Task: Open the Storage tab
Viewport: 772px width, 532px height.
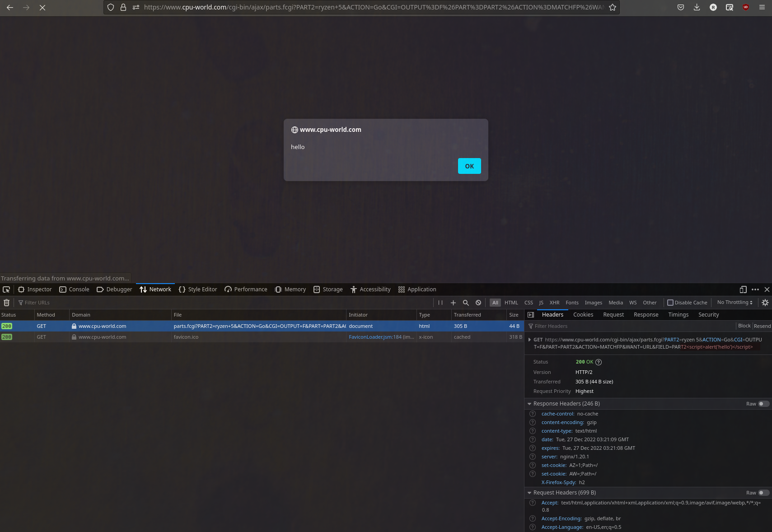Action: tap(328, 289)
